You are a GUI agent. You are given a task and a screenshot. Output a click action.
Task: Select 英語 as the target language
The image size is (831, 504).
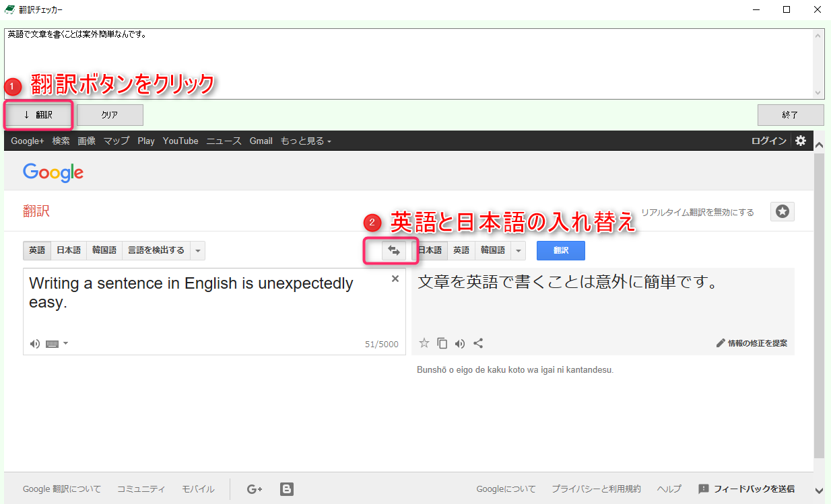(x=461, y=250)
